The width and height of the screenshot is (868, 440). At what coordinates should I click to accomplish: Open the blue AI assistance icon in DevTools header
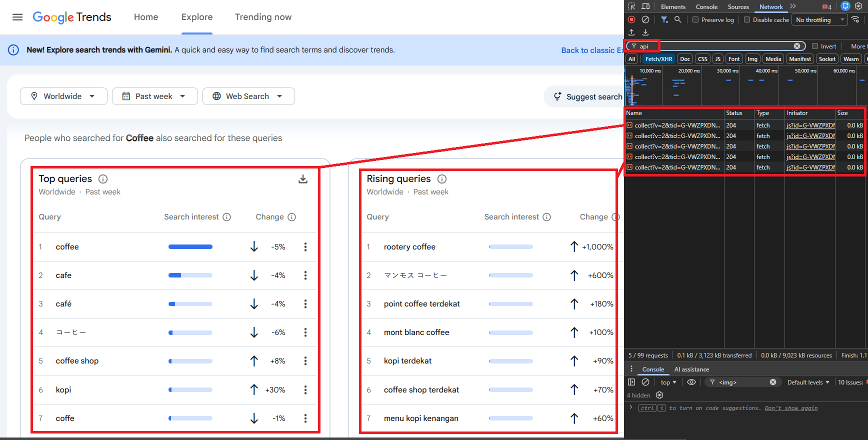(x=845, y=6)
